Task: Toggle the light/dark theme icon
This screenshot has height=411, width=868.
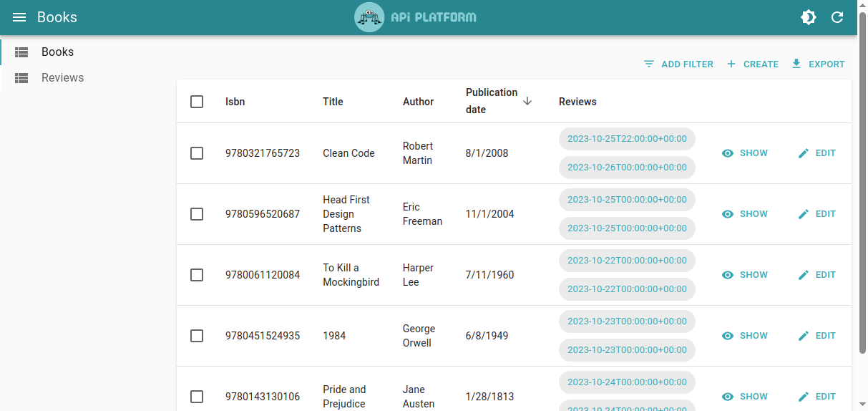Action: (809, 17)
